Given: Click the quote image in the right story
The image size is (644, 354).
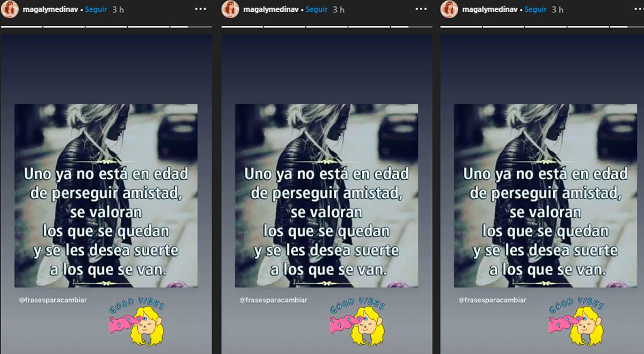Looking at the screenshot, I should [x=545, y=196].
